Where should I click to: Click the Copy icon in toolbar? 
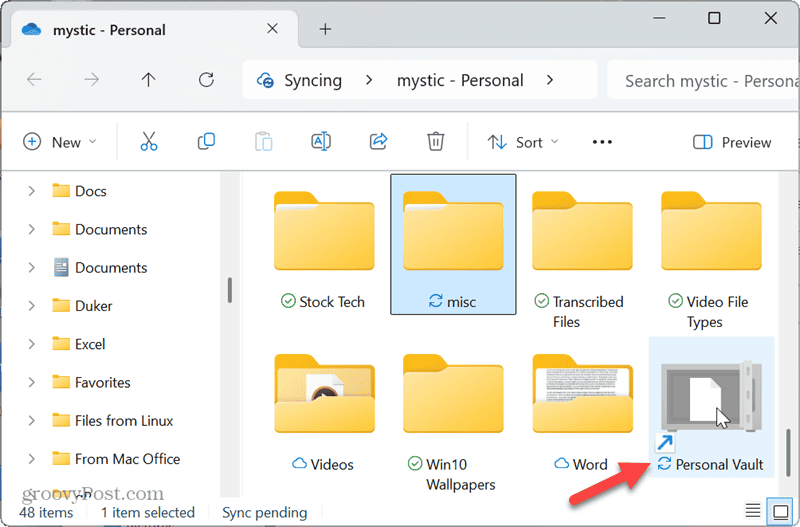pos(206,141)
